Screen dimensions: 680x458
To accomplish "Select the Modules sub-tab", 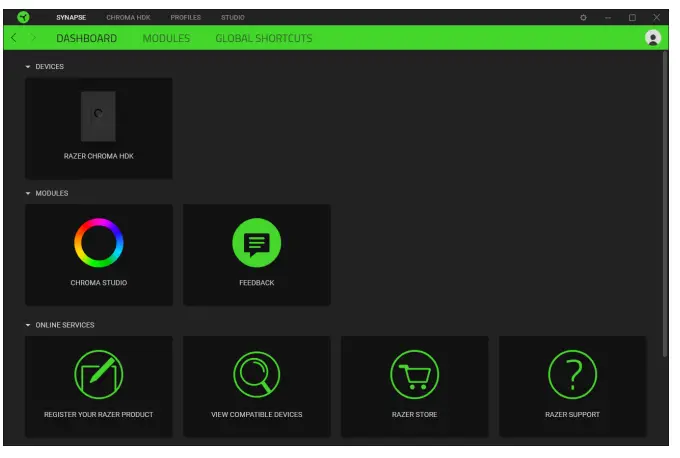I will point(167,38).
